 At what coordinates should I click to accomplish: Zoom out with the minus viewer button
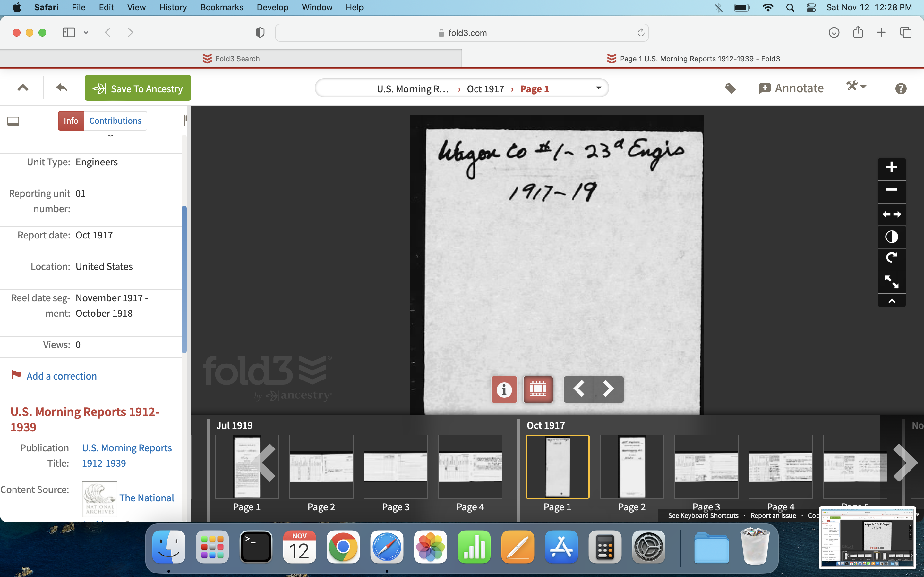891,190
